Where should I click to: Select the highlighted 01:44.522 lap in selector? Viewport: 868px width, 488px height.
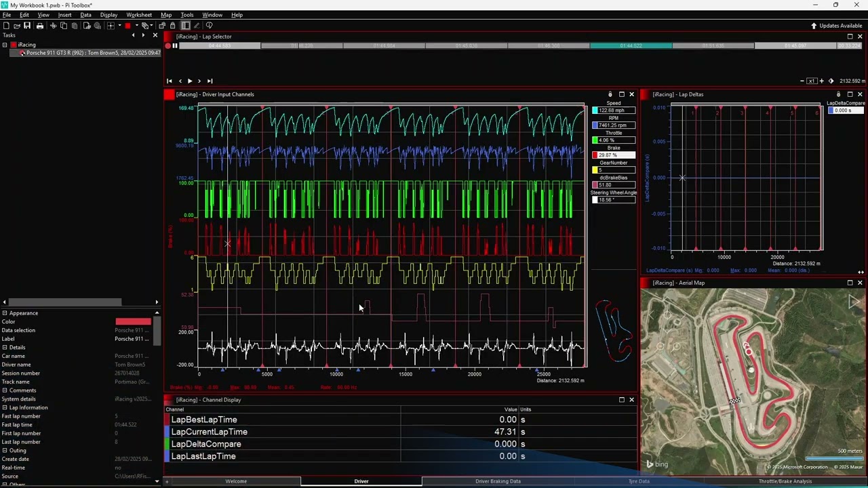[x=631, y=46]
